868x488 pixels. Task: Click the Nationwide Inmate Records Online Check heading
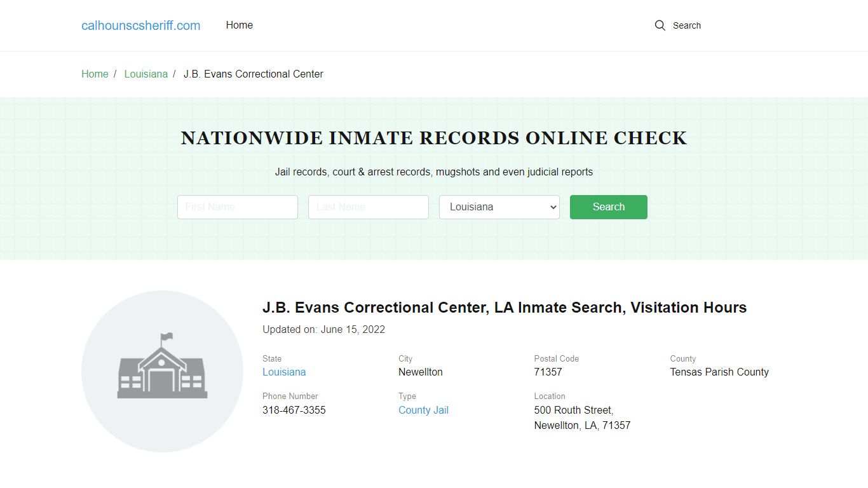(434, 138)
